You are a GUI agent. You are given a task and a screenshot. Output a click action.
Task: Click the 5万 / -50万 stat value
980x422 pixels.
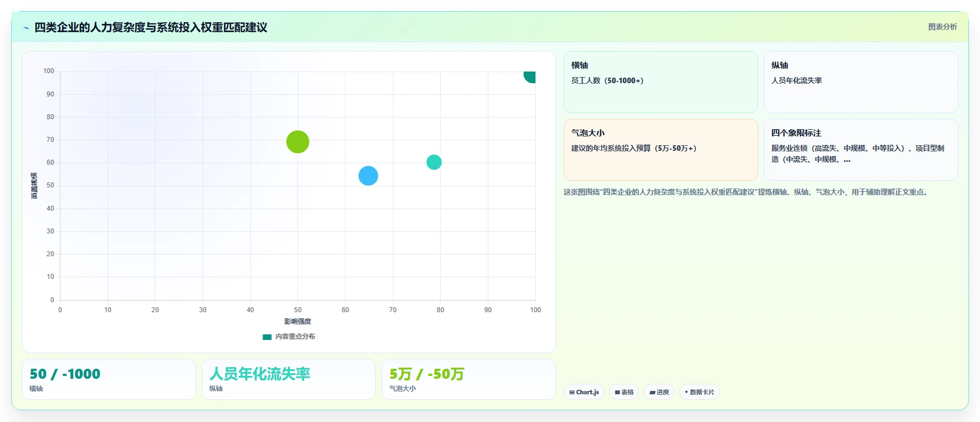tap(427, 374)
